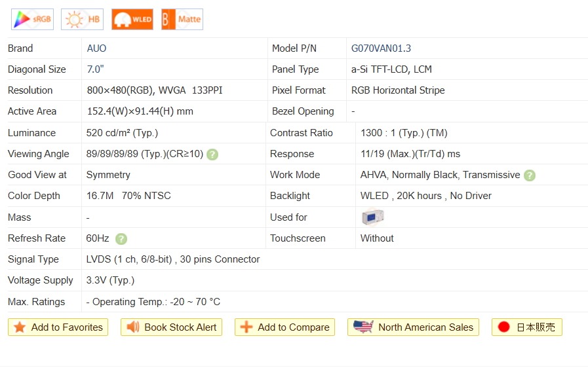588x368 pixels.
Task: Click the 7.0" diagonal size value
Action: [96, 69]
